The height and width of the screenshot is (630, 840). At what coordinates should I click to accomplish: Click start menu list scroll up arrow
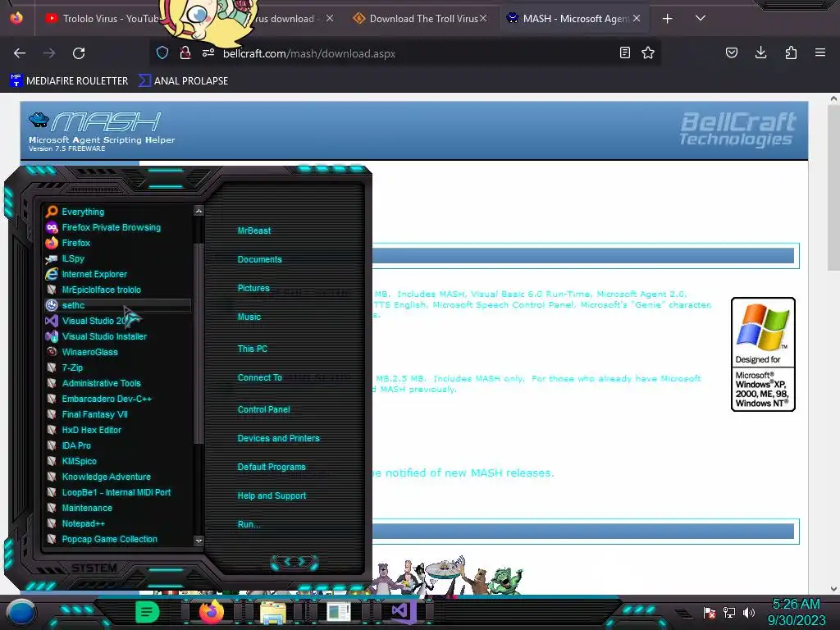click(199, 211)
